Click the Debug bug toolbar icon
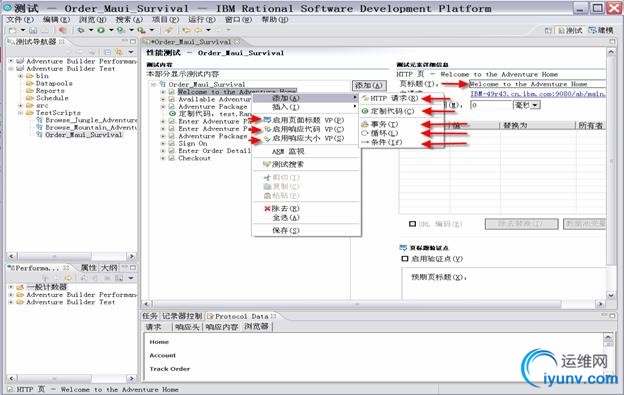624x395 pixels. coord(81,30)
